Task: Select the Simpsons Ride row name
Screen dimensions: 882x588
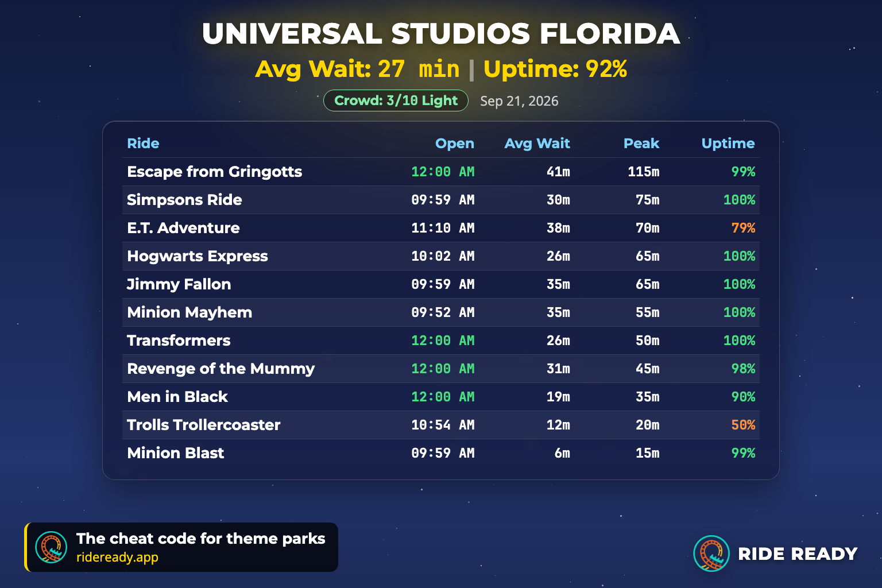Action: click(184, 200)
